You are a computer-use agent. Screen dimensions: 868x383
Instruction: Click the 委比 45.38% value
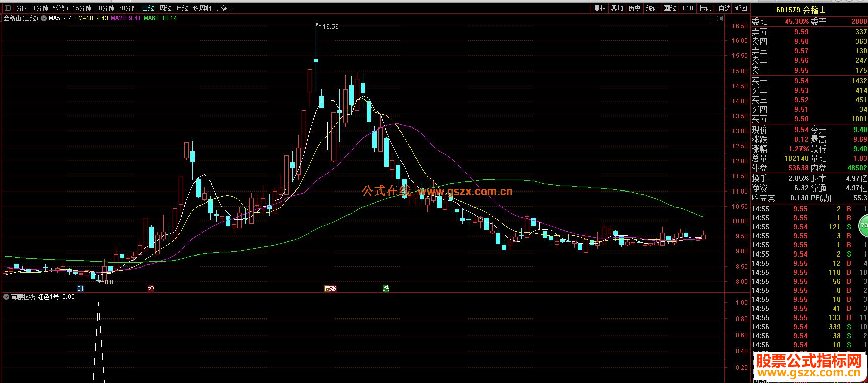tap(797, 22)
